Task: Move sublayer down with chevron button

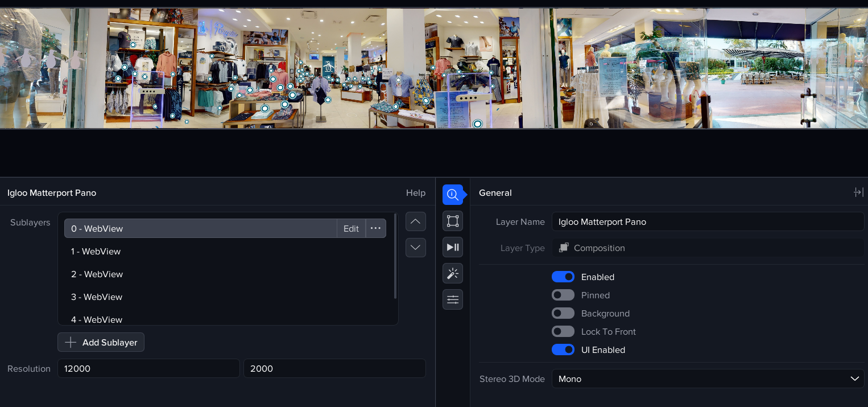Action: 415,248
